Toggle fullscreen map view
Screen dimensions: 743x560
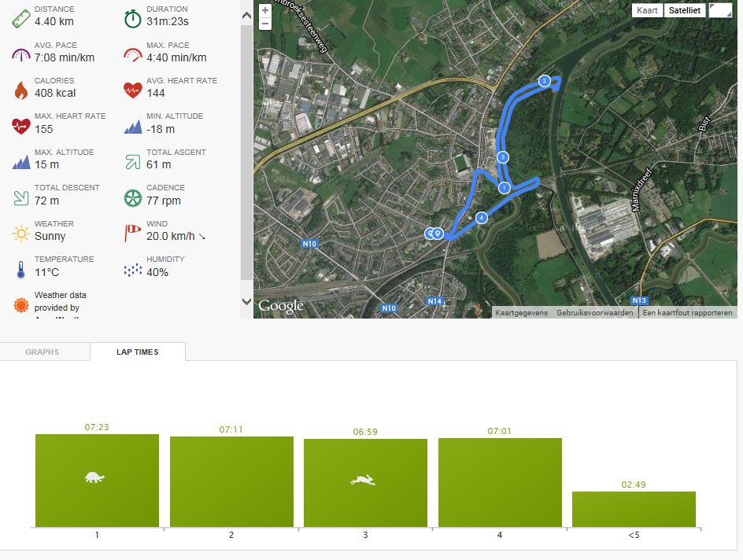pos(719,10)
